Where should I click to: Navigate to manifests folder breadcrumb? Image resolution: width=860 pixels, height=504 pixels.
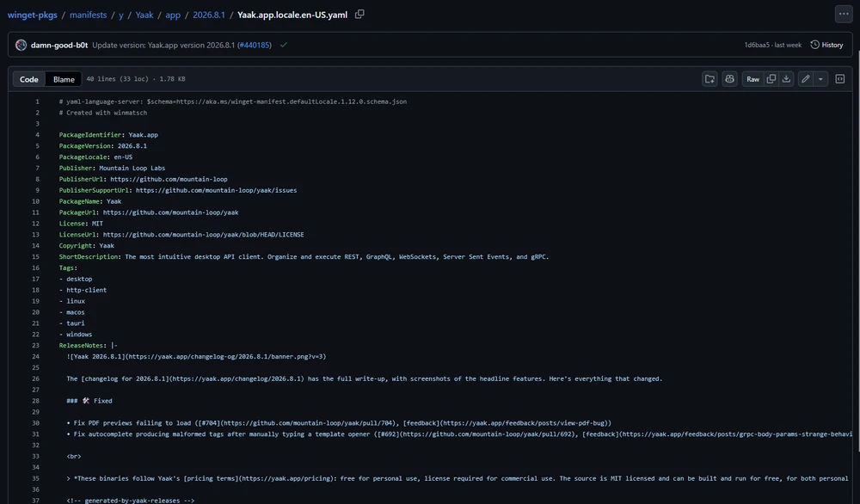click(89, 15)
